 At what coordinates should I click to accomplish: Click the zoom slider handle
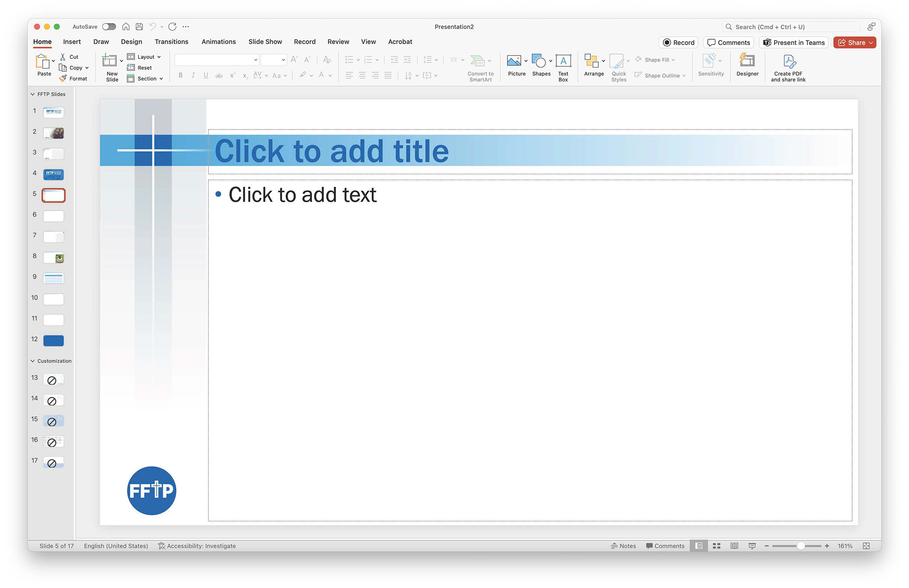[801, 546]
